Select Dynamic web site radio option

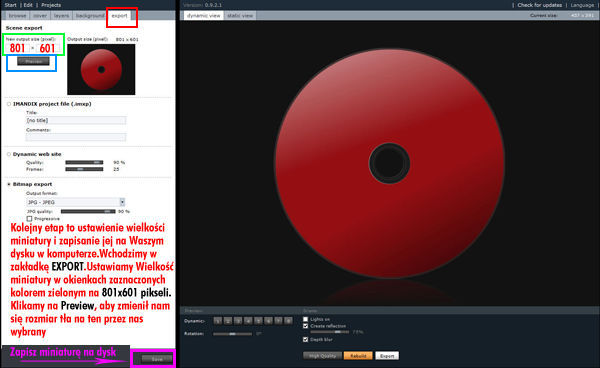(x=9, y=154)
